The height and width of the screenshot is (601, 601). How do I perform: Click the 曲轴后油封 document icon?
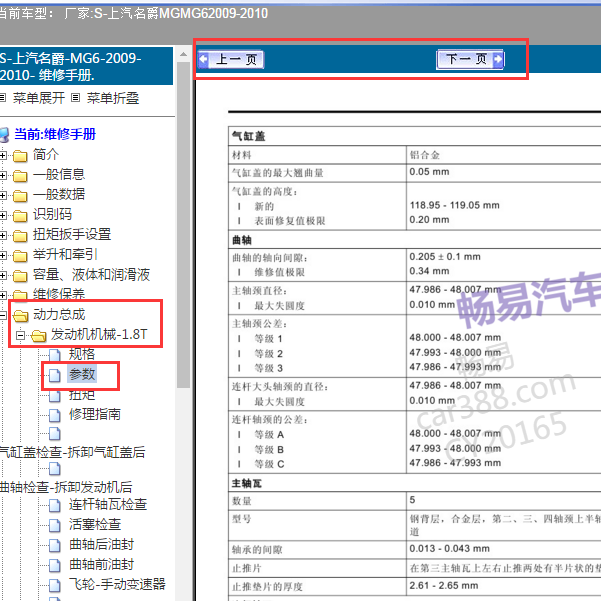pyautogui.click(x=54, y=545)
